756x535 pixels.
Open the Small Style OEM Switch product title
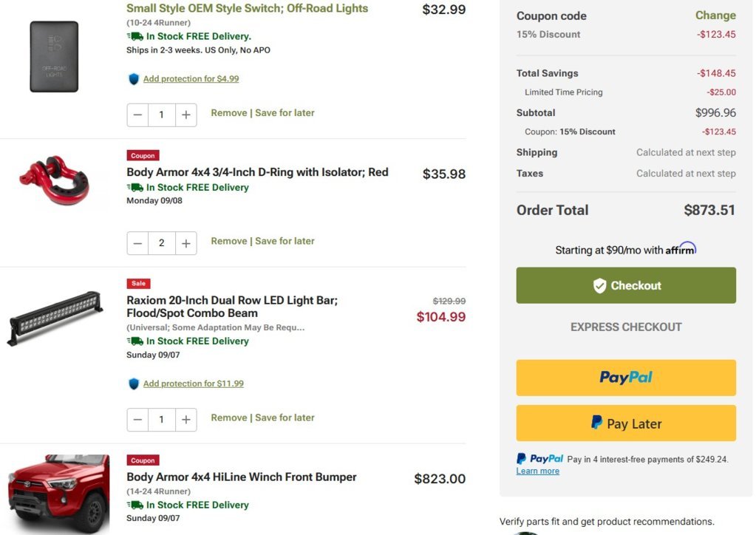pos(247,8)
